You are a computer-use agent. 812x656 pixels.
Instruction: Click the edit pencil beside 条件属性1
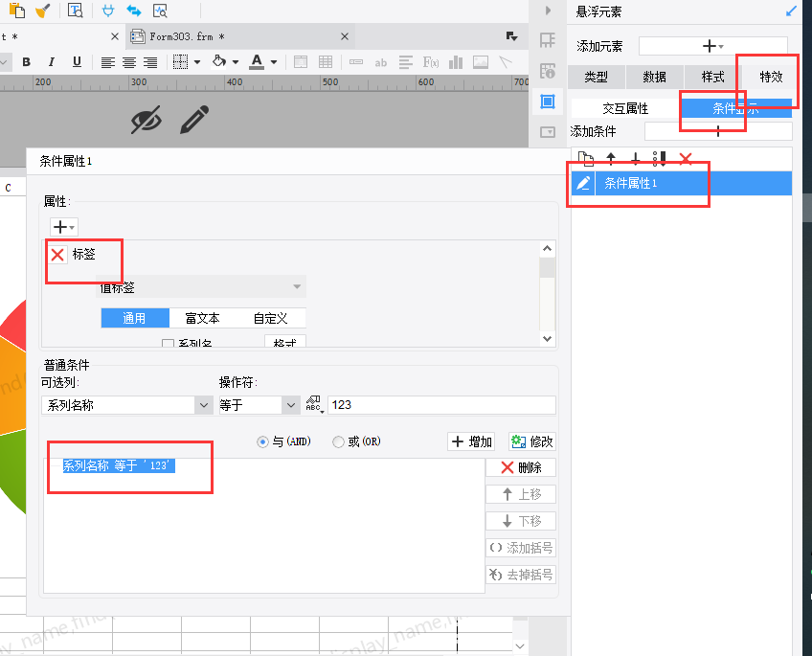(584, 183)
